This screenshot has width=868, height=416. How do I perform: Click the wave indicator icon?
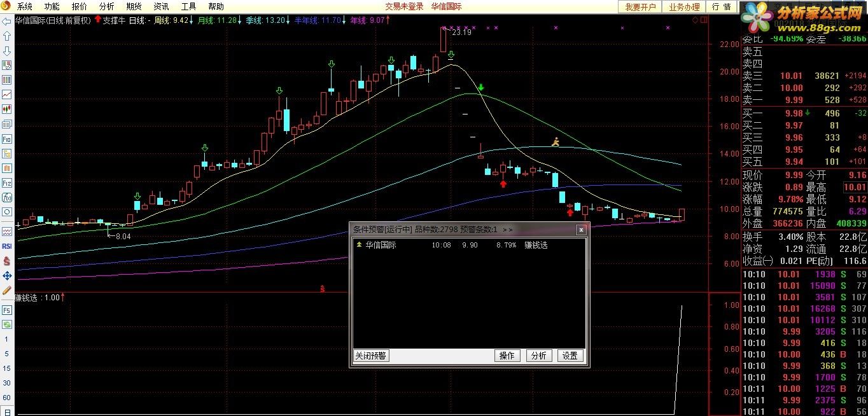tap(7, 232)
